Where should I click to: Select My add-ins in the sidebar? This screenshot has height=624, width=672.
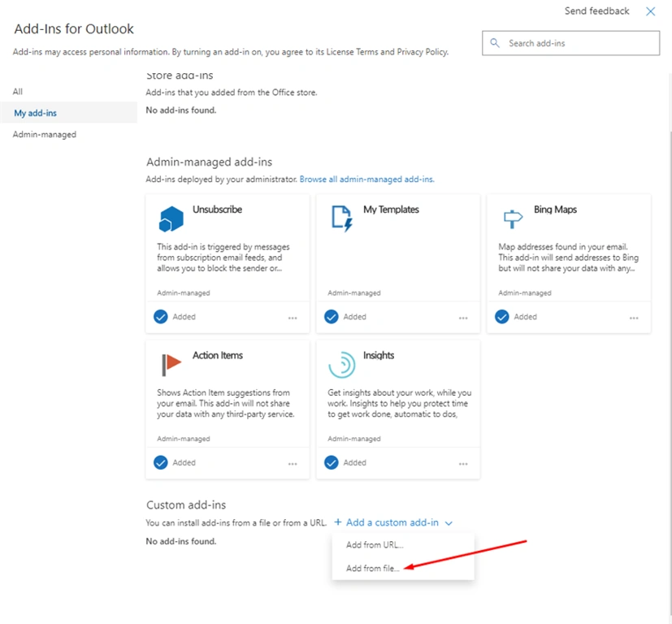[68, 113]
